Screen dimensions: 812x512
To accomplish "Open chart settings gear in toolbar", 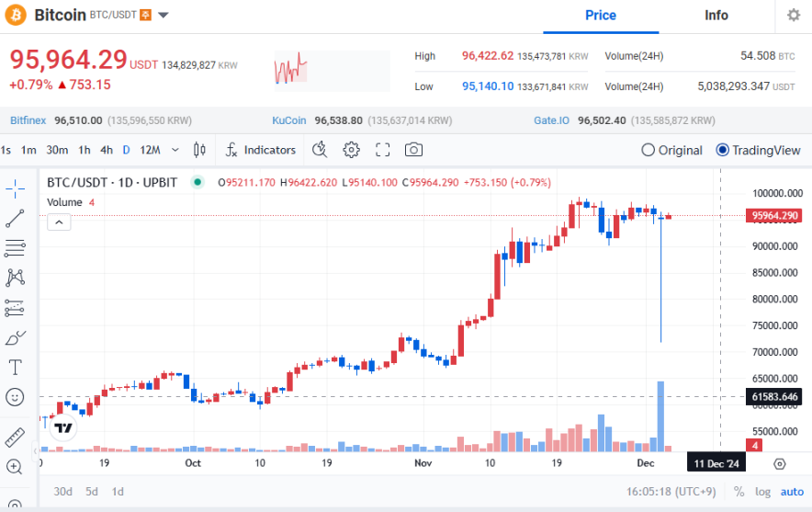I will (x=351, y=150).
